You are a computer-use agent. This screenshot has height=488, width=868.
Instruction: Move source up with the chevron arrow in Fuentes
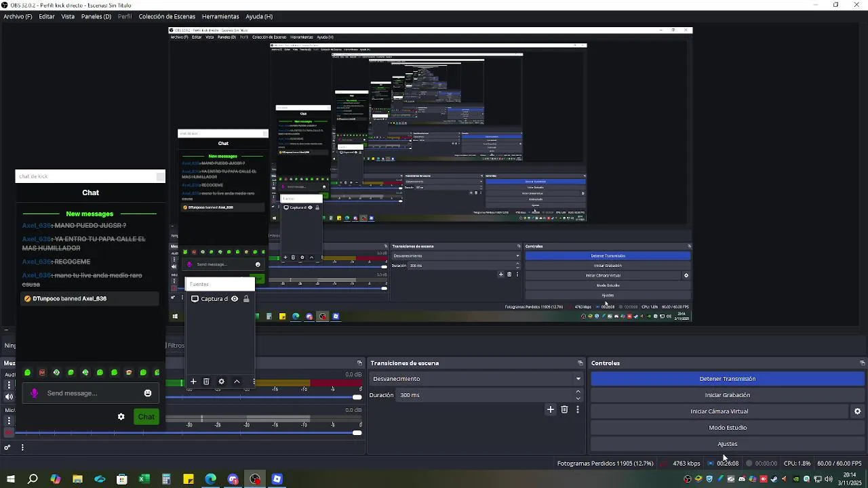pos(237,382)
